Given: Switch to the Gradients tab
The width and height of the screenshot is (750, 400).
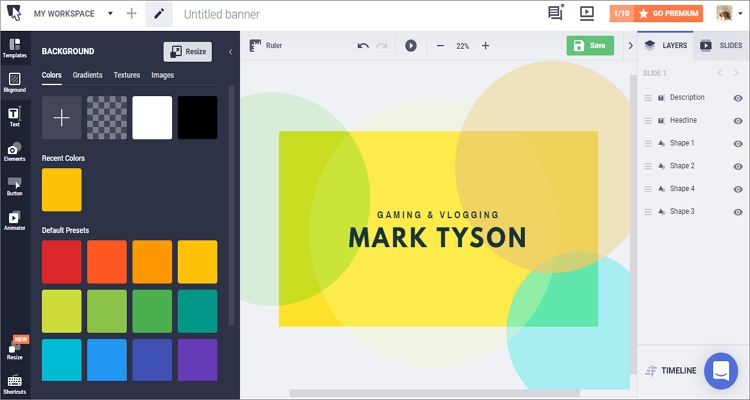Looking at the screenshot, I should coord(88,75).
